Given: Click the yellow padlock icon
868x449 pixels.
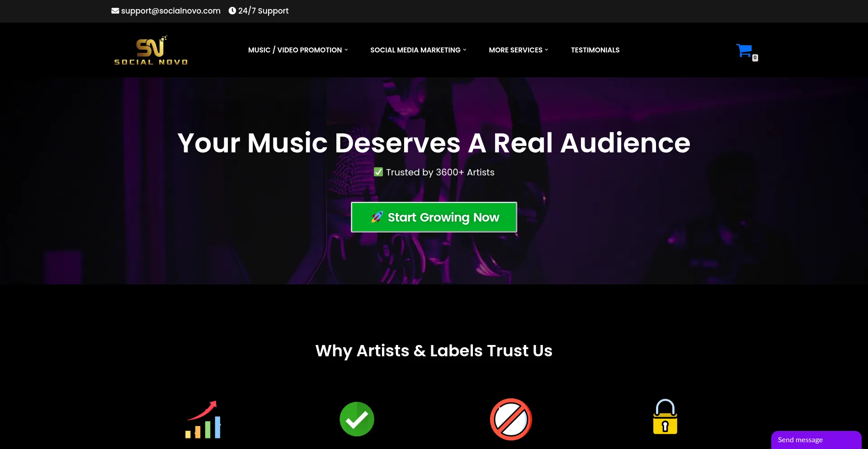Looking at the screenshot, I should tap(665, 416).
